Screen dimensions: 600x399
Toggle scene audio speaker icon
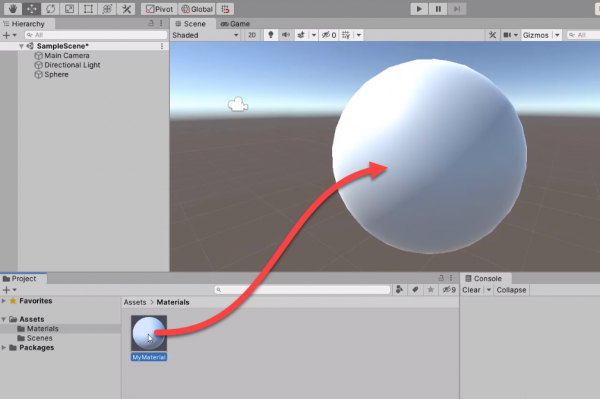pyautogui.click(x=286, y=35)
